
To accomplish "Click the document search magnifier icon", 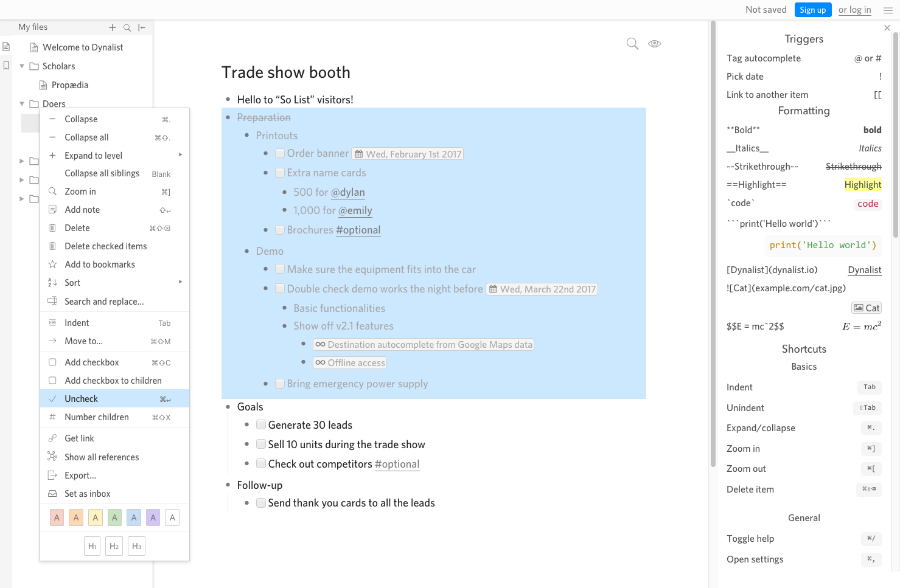I will [x=632, y=44].
